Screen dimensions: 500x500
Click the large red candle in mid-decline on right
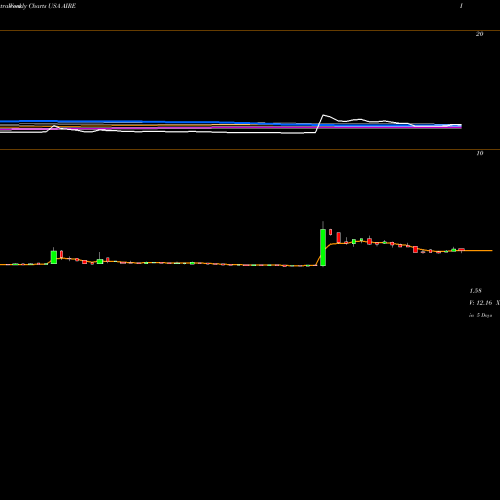pyautogui.click(x=415, y=249)
